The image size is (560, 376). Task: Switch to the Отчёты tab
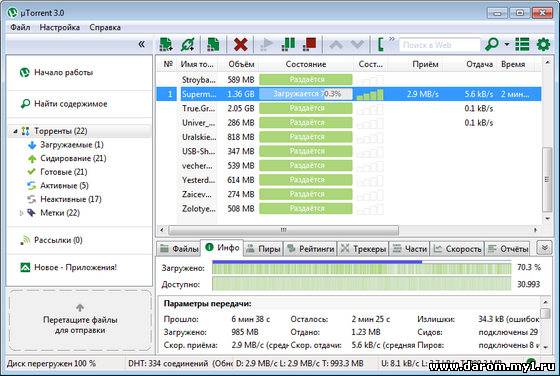click(508, 249)
